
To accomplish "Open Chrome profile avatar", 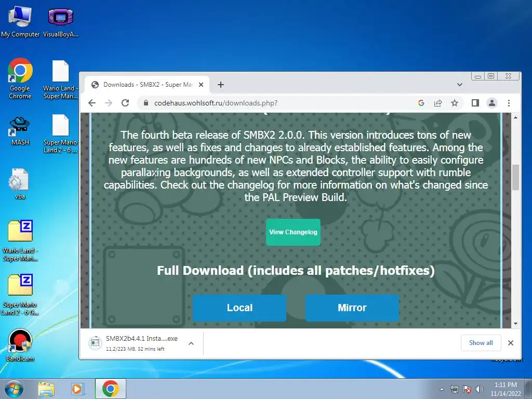I will tap(492, 103).
